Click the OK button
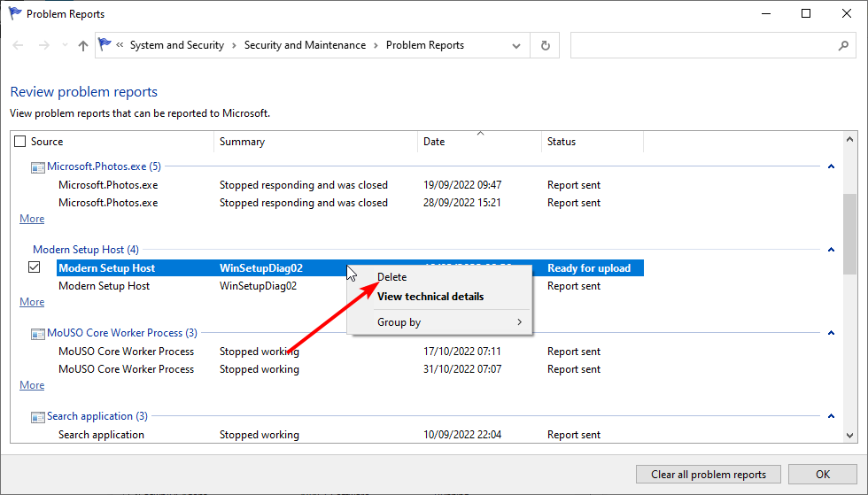The image size is (868, 495). coord(823,475)
